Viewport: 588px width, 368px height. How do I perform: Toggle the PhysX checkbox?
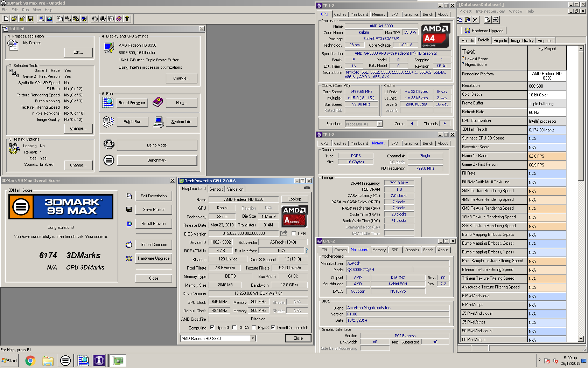[x=254, y=328]
